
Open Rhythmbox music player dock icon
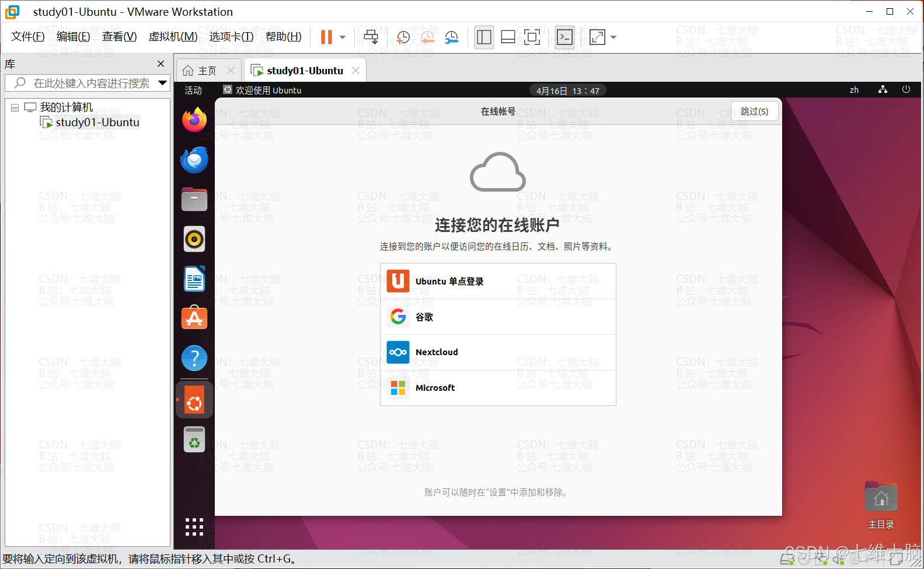(x=194, y=239)
